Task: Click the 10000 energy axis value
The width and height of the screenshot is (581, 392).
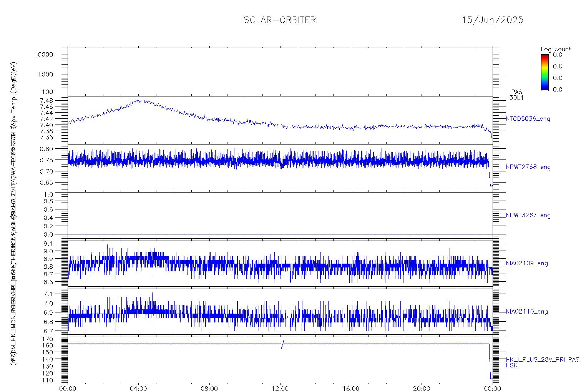Action: point(44,55)
